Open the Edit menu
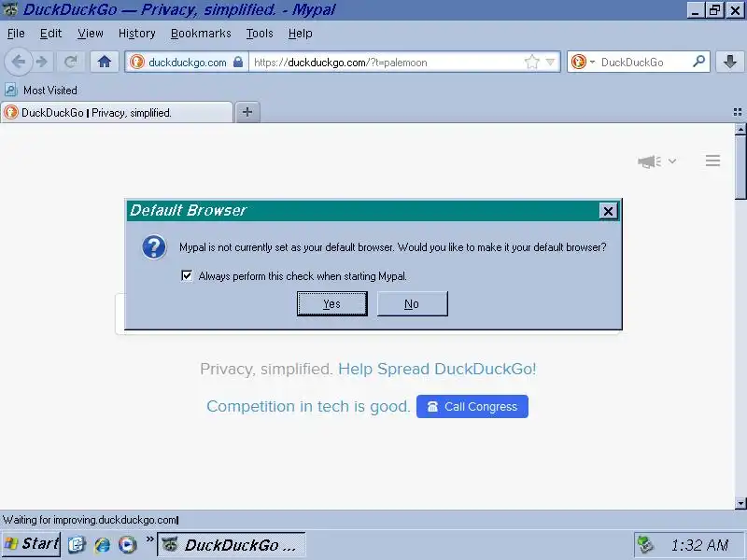This screenshot has height=560, width=747. (x=51, y=34)
